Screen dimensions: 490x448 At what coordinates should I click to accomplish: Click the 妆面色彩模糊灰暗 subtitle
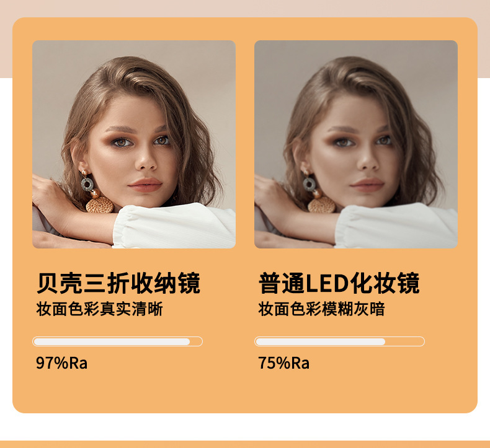[x=321, y=309]
